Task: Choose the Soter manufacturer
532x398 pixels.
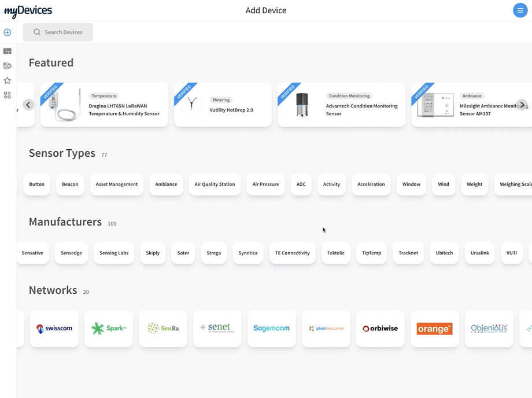Action: click(183, 253)
